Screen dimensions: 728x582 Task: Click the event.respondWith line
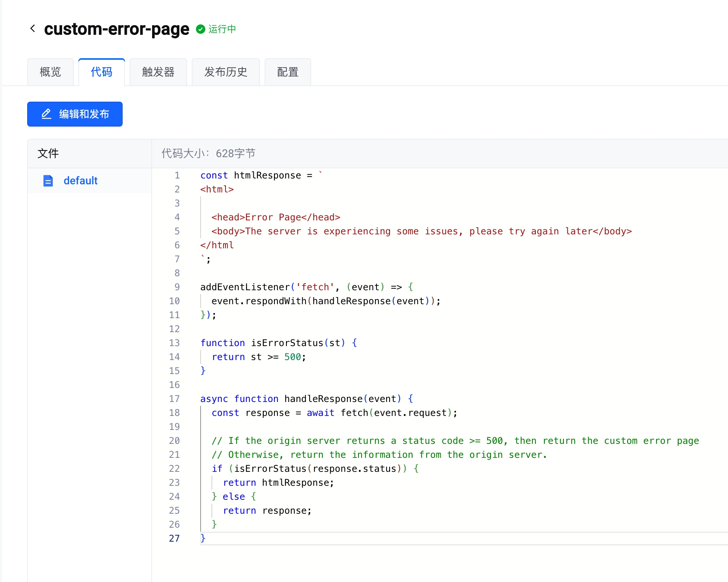326,301
